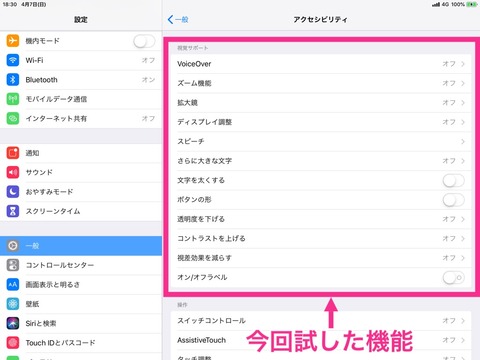
Task: Select コントロールセンター in sidebar
Action: tap(81, 265)
